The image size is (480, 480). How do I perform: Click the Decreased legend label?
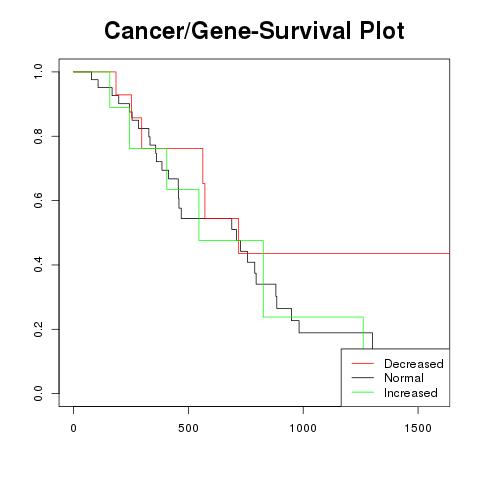click(x=414, y=364)
